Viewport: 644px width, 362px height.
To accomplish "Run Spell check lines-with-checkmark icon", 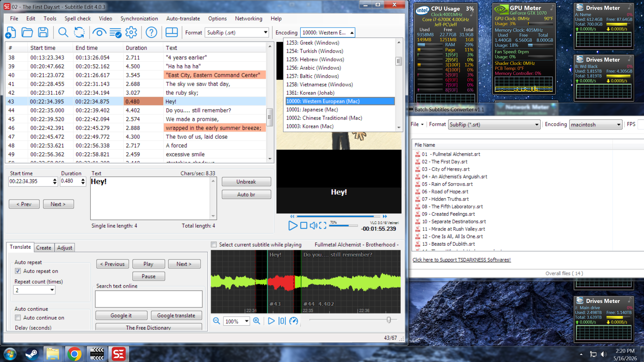I will pyautogui.click(x=115, y=33).
